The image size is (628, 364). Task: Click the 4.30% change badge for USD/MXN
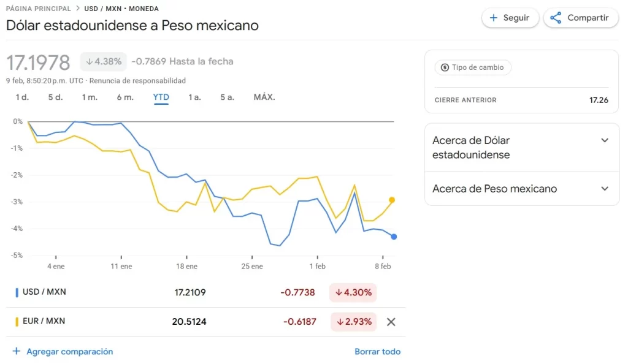point(353,292)
